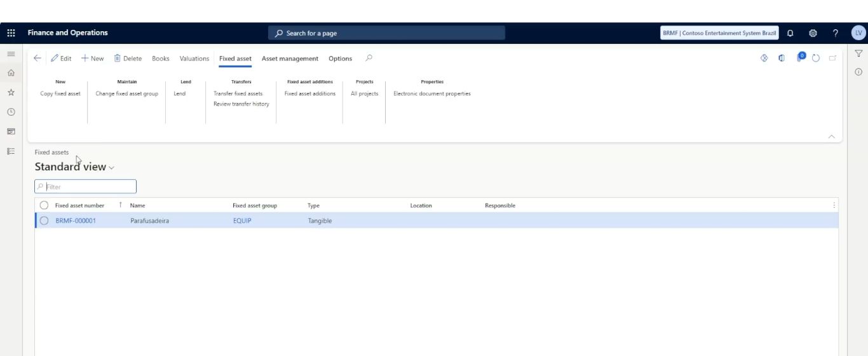The width and height of the screenshot is (868, 356).
Task: Open the LV user account avatar
Action: pos(858,33)
